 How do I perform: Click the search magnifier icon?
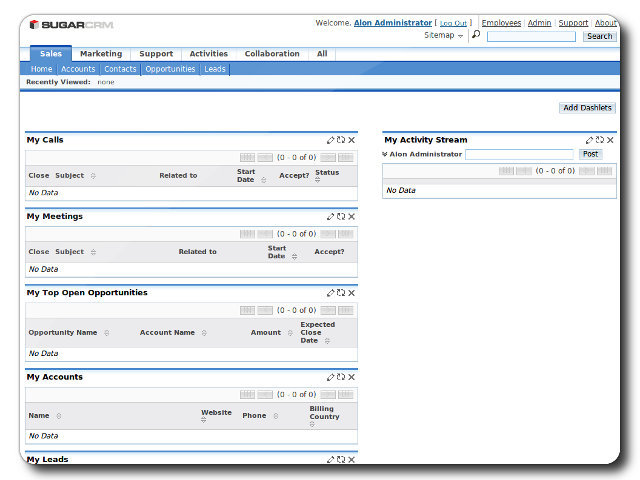pos(476,35)
